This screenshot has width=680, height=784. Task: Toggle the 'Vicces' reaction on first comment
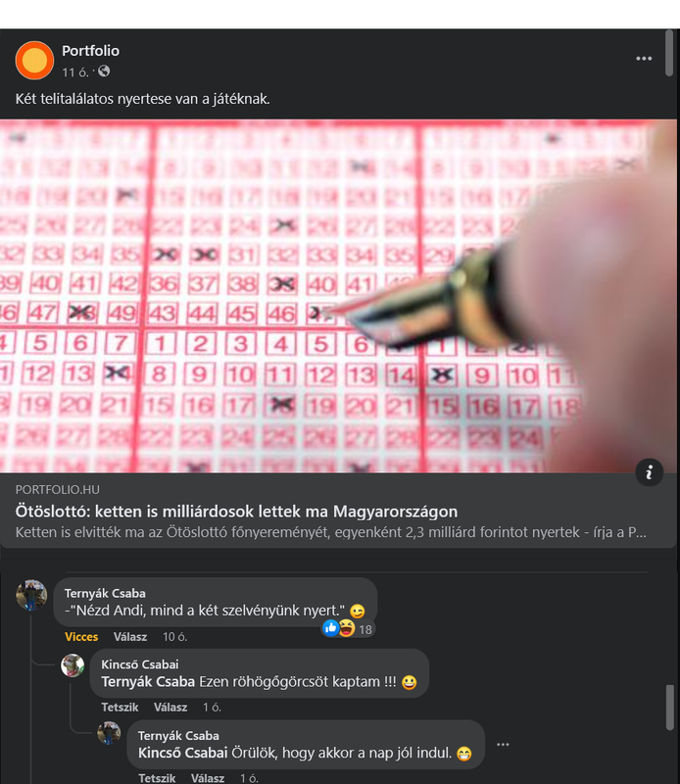[81, 637]
